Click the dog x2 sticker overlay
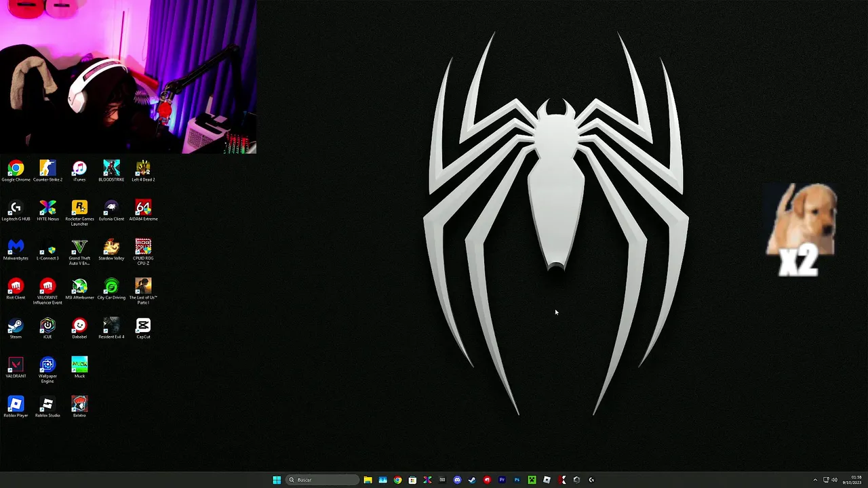Image resolution: width=868 pixels, height=488 pixels. coord(802,230)
